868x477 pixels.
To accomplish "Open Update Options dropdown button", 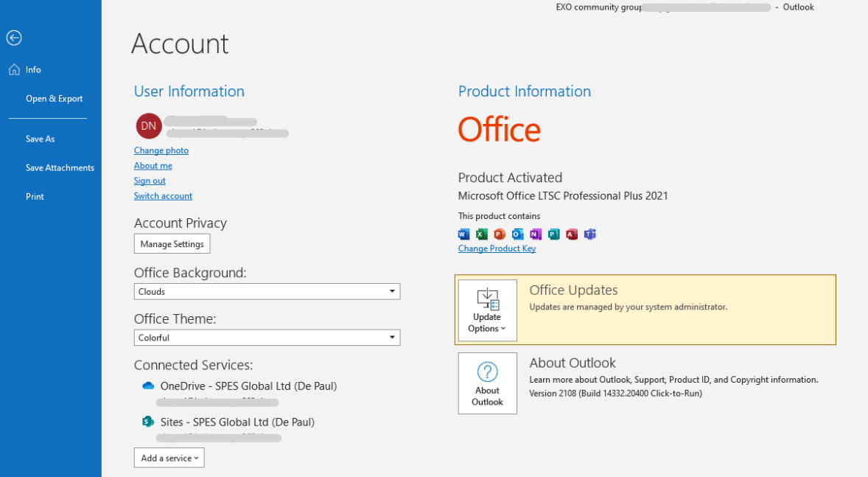I will click(487, 310).
